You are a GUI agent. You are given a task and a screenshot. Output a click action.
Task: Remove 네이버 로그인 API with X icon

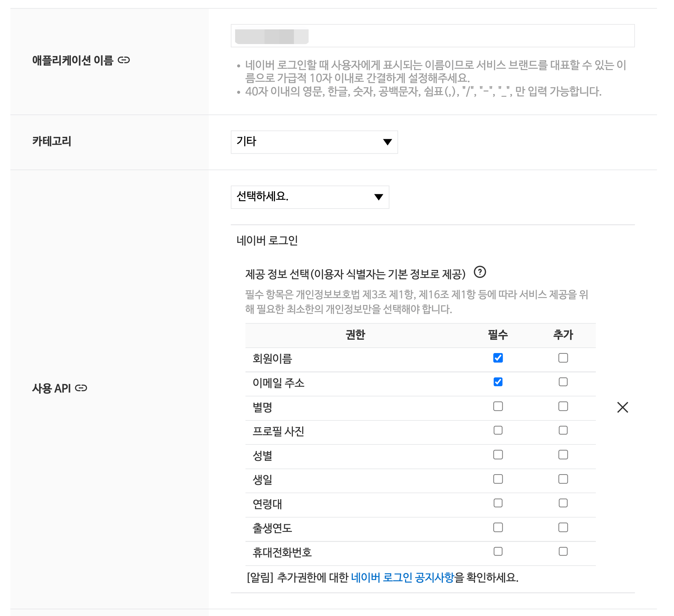623,407
